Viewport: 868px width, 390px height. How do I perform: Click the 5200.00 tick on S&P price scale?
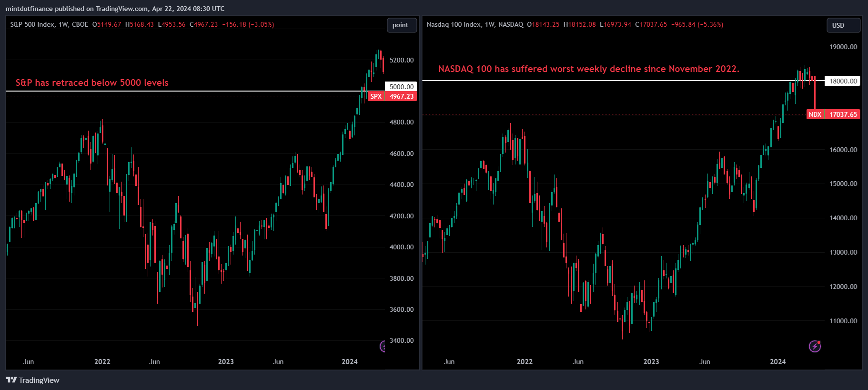[402, 60]
